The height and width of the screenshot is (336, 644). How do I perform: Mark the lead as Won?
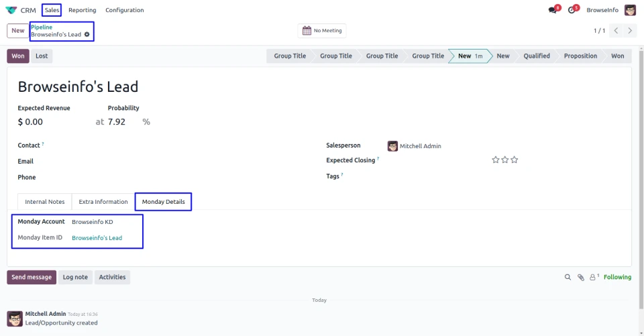18,56
